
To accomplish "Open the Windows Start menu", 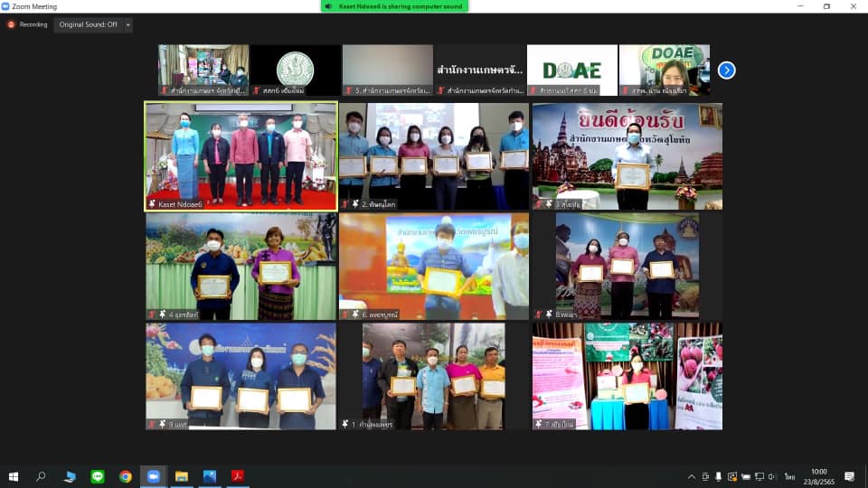I will click(14, 476).
